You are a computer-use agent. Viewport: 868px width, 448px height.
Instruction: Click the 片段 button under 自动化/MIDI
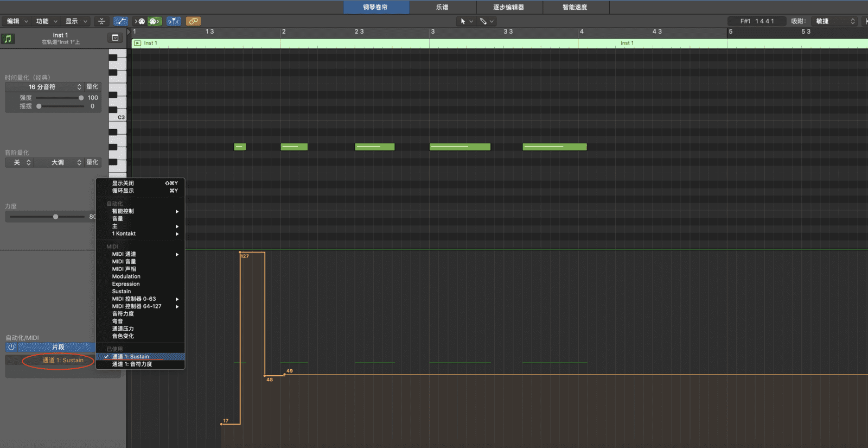point(58,347)
